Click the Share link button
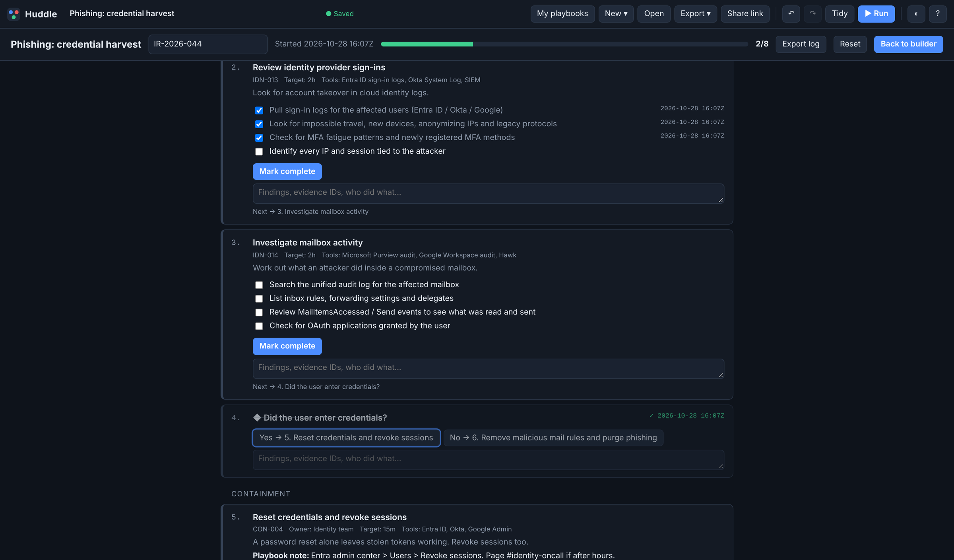Screen dimensions: 954x560 745,14
